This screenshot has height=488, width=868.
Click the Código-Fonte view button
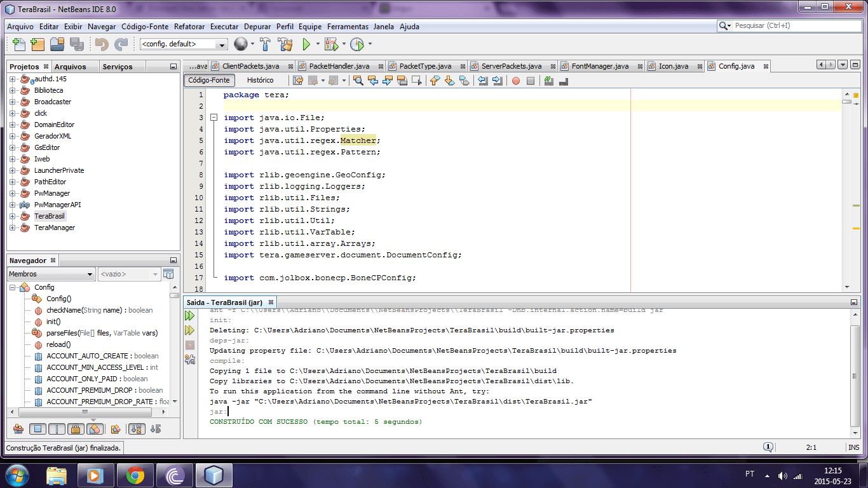209,80
